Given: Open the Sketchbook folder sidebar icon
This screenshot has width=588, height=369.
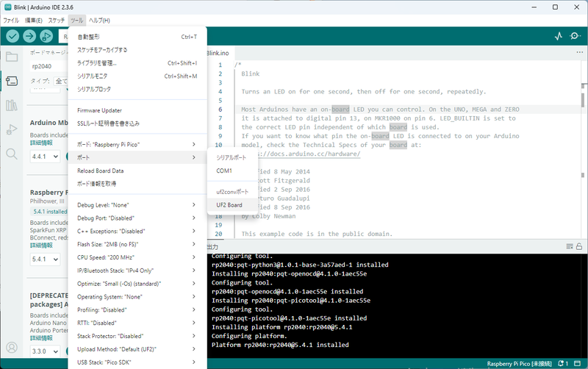Looking at the screenshot, I should pos(12,57).
